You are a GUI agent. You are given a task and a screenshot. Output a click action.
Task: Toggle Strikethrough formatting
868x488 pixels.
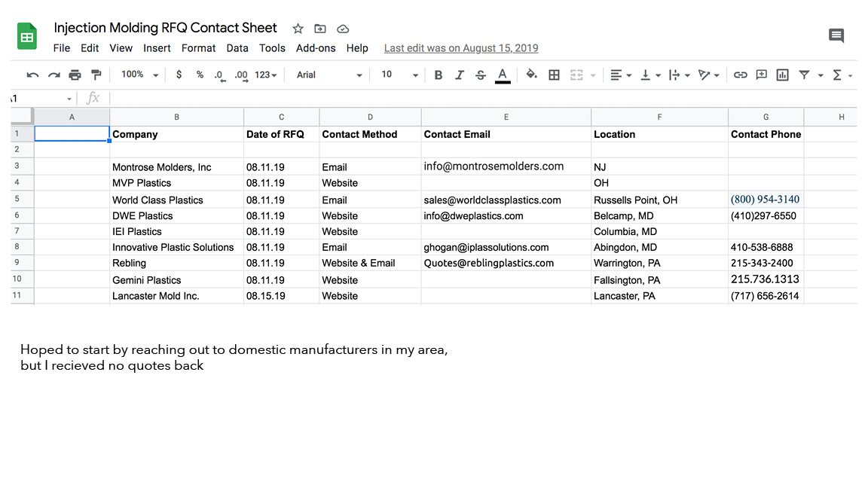pos(481,75)
